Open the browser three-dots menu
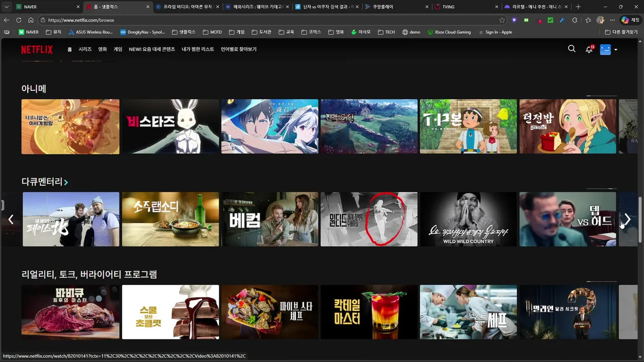 pos(612,20)
